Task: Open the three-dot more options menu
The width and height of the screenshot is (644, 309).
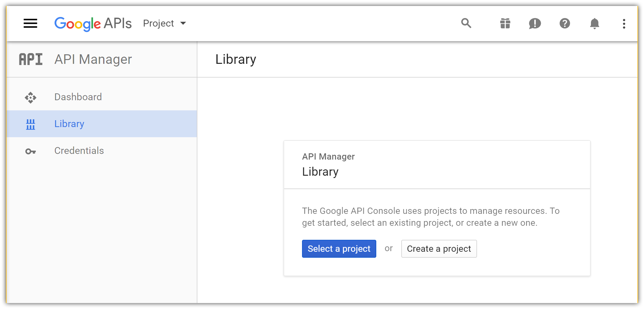Action: coord(624,24)
